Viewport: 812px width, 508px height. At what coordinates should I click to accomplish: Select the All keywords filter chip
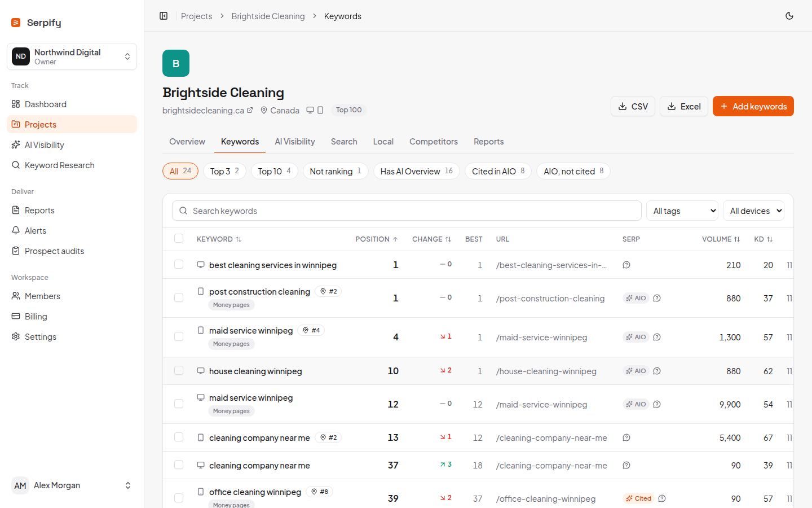(x=180, y=171)
